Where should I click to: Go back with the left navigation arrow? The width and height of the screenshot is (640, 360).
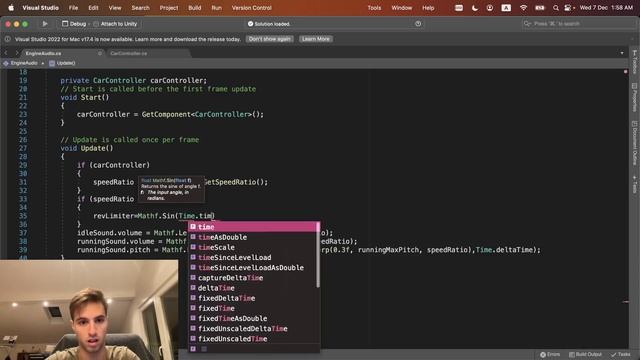point(6,53)
